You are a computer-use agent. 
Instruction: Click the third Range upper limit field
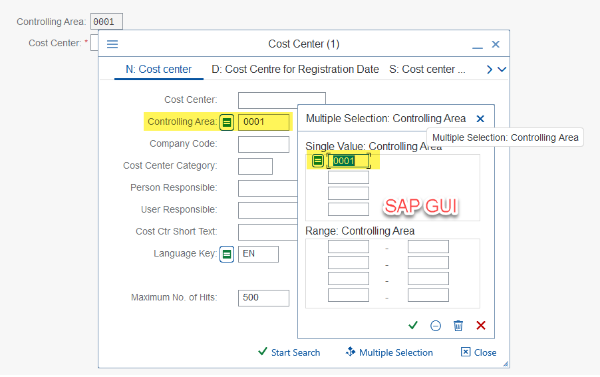pyautogui.click(x=428, y=279)
